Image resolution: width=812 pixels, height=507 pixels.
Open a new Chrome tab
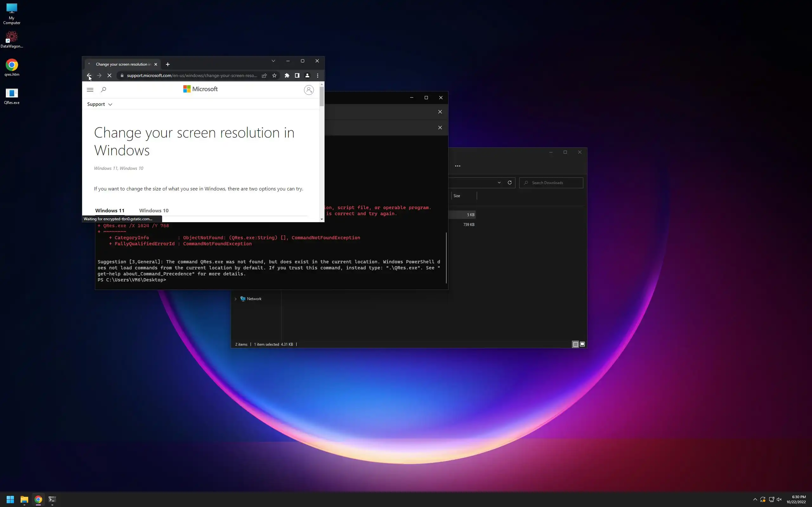168,64
